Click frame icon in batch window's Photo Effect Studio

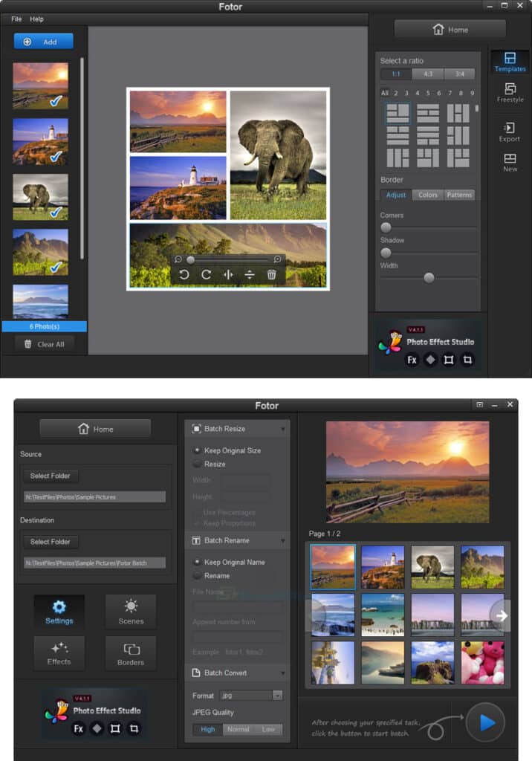pyautogui.click(x=115, y=728)
